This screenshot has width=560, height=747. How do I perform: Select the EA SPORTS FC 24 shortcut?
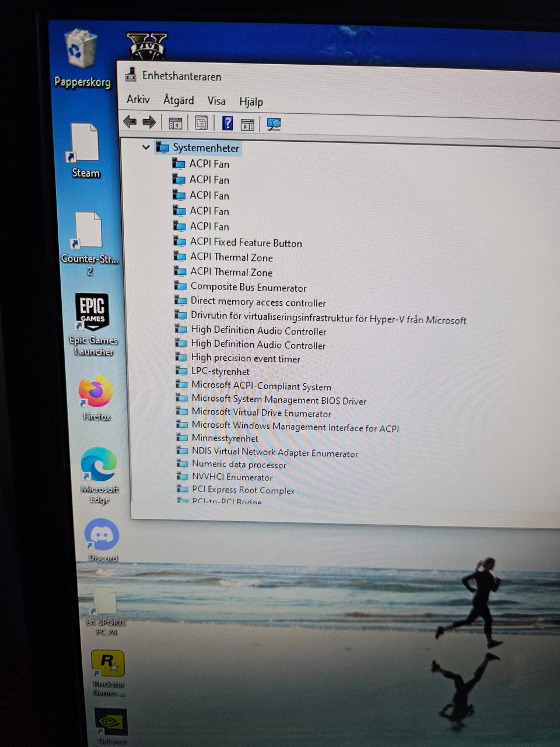(105, 611)
